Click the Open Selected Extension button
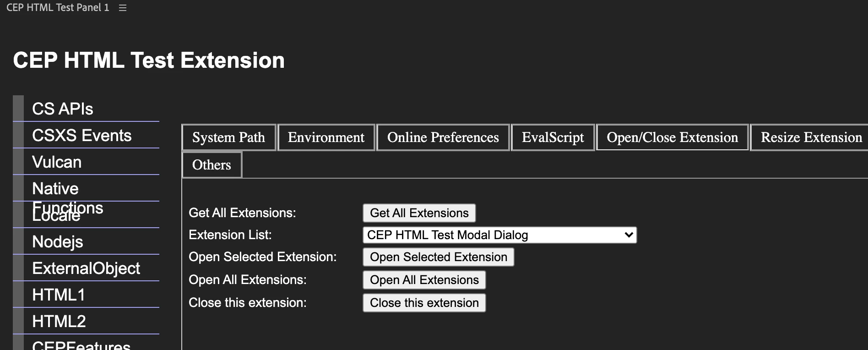The width and height of the screenshot is (868, 350). pyautogui.click(x=439, y=257)
